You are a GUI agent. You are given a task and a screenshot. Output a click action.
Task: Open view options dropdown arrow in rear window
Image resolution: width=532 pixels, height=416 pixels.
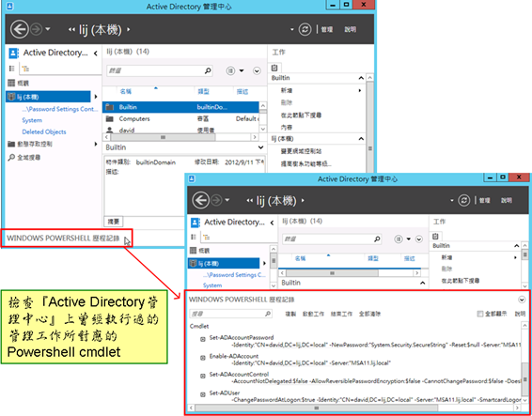pos(242,70)
